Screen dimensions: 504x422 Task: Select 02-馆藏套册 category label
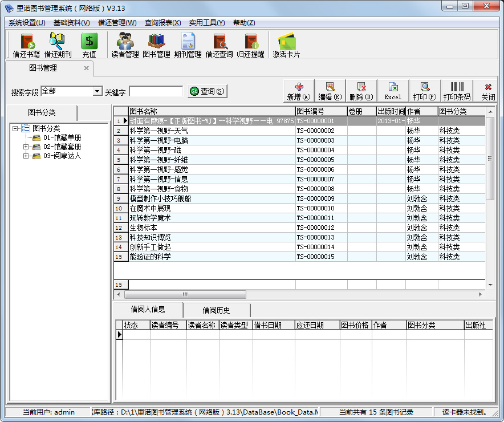click(62, 147)
